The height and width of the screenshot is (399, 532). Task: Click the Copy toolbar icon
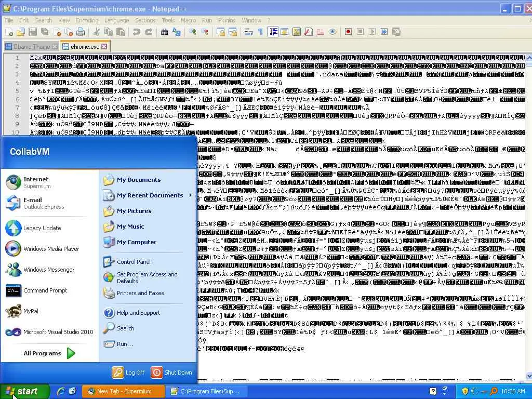point(109,32)
